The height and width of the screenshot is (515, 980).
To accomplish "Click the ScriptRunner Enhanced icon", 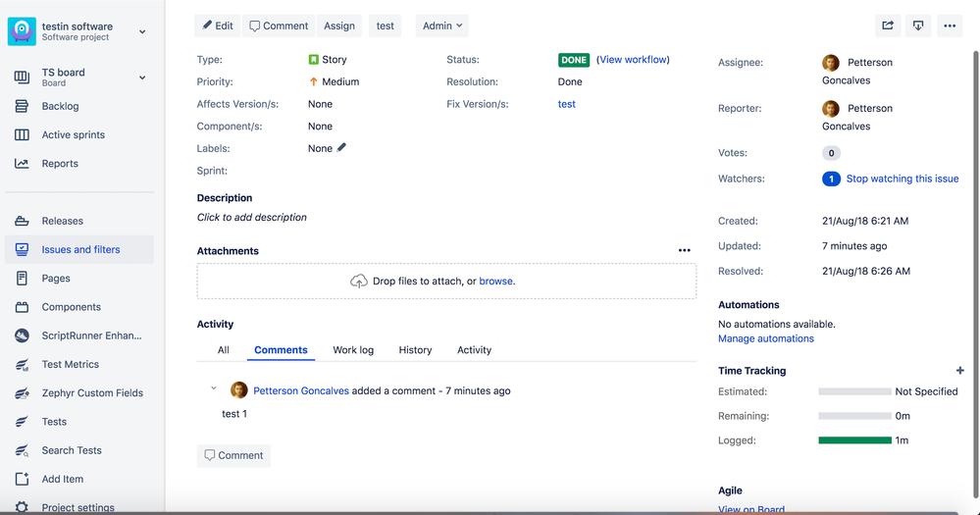I will (x=22, y=335).
